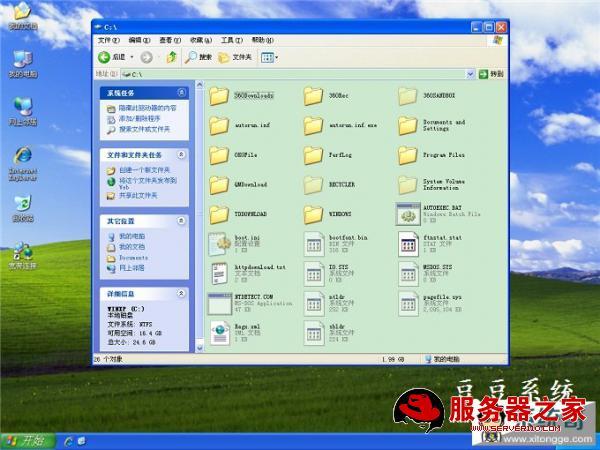Expand the address bar dropdown

(x=470, y=74)
